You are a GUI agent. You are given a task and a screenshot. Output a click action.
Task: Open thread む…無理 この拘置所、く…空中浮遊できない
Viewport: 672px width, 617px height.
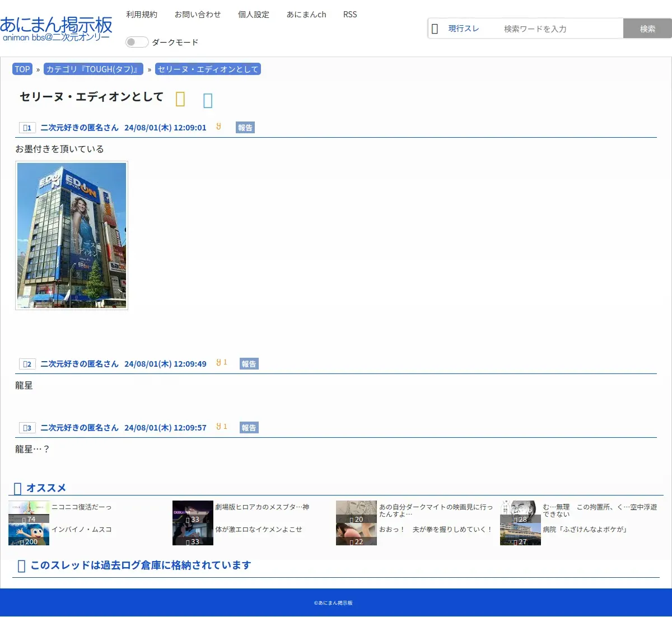600,511
